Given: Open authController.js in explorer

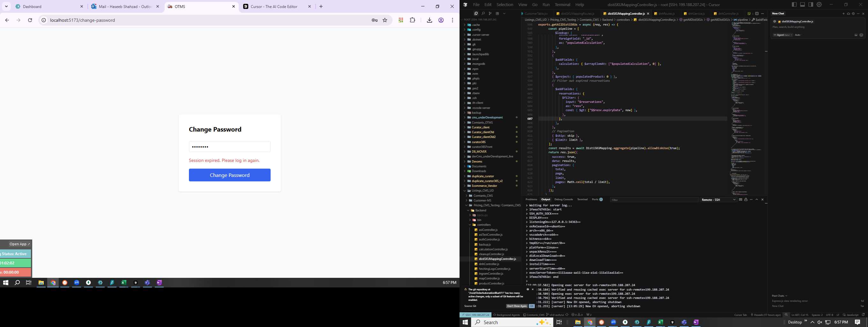Looking at the screenshot, I should [x=489, y=240].
